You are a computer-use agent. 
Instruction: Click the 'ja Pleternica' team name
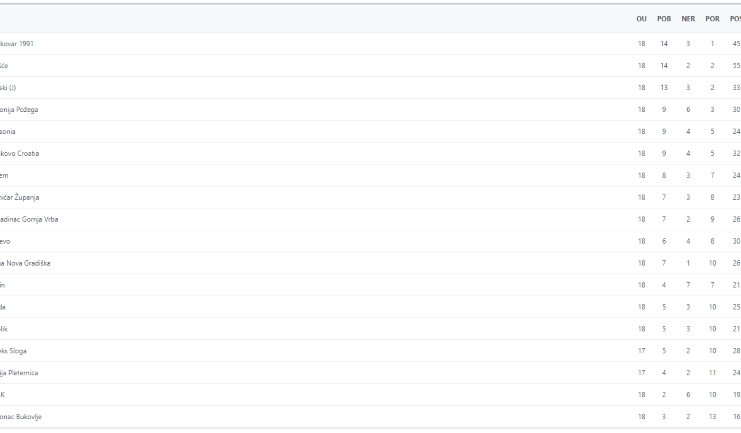point(19,373)
